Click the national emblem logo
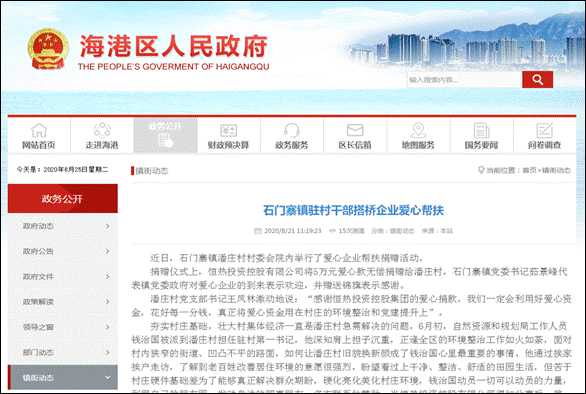Image resolution: width=586 pixels, height=394 pixels. (x=47, y=49)
